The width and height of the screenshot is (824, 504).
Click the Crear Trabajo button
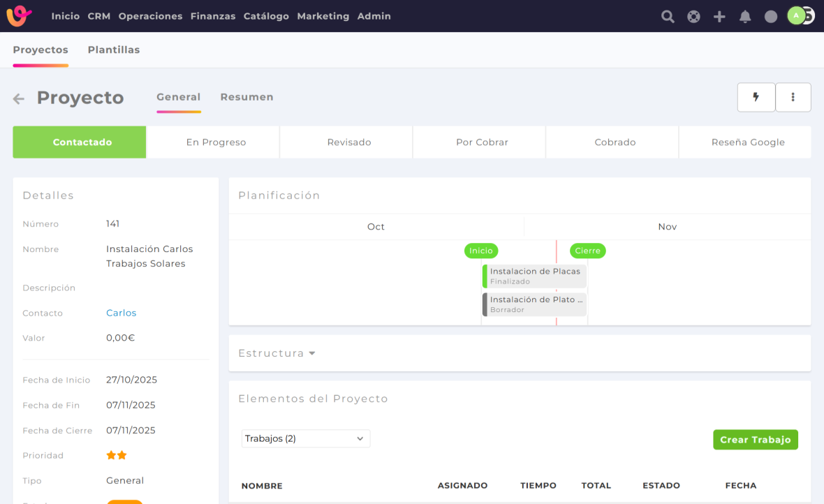(x=755, y=440)
